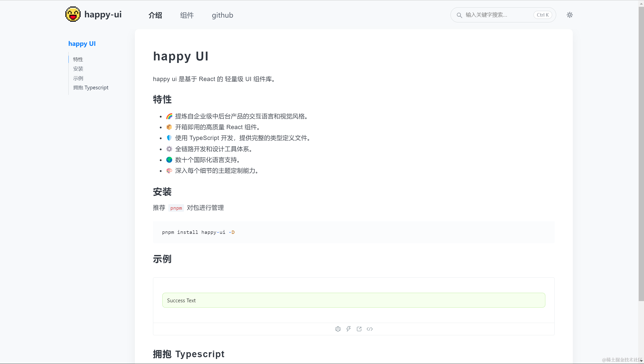Viewport: 644px width, 364px height.
Task: Open demo in StackBlitz
Action: (348, 329)
